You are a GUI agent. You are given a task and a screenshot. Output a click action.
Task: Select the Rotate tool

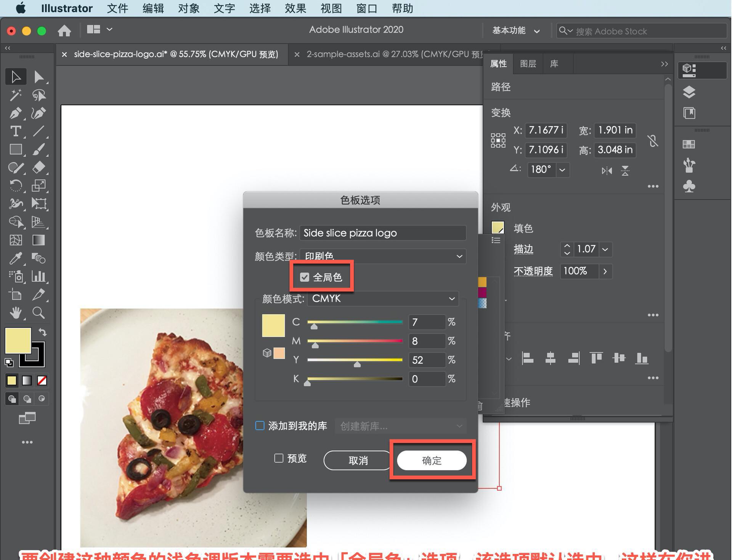click(16, 186)
